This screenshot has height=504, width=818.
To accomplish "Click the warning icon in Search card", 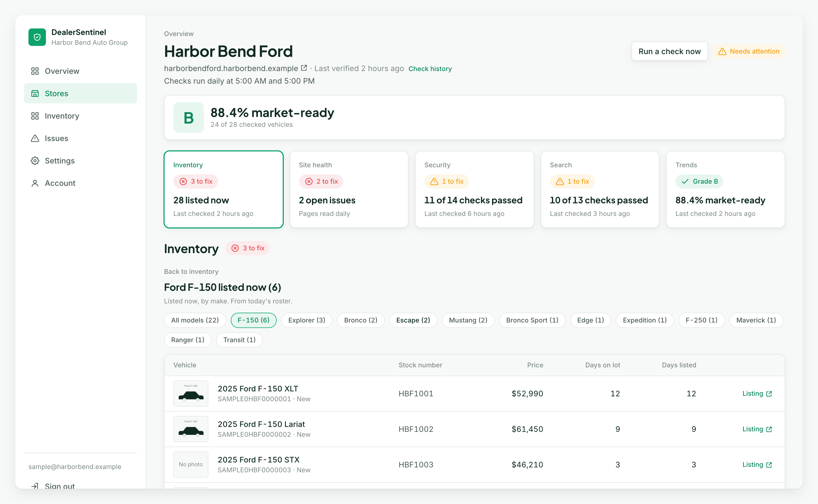I will [560, 181].
